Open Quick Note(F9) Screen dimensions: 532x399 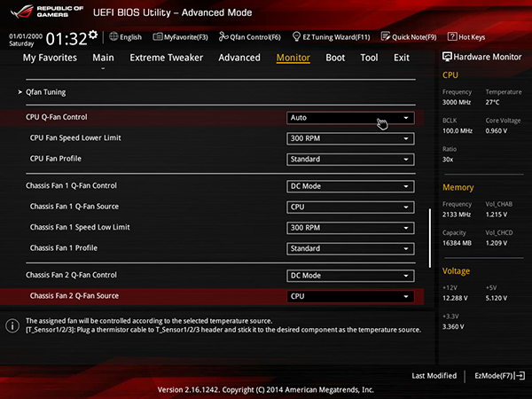(x=409, y=36)
